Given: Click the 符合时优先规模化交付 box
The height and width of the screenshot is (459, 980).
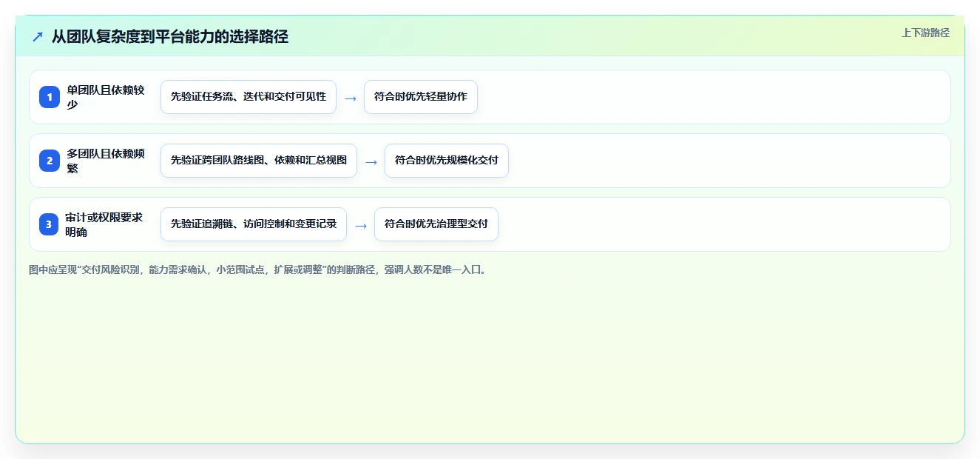Looking at the screenshot, I should pyautogui.click(x=447, y=161).
